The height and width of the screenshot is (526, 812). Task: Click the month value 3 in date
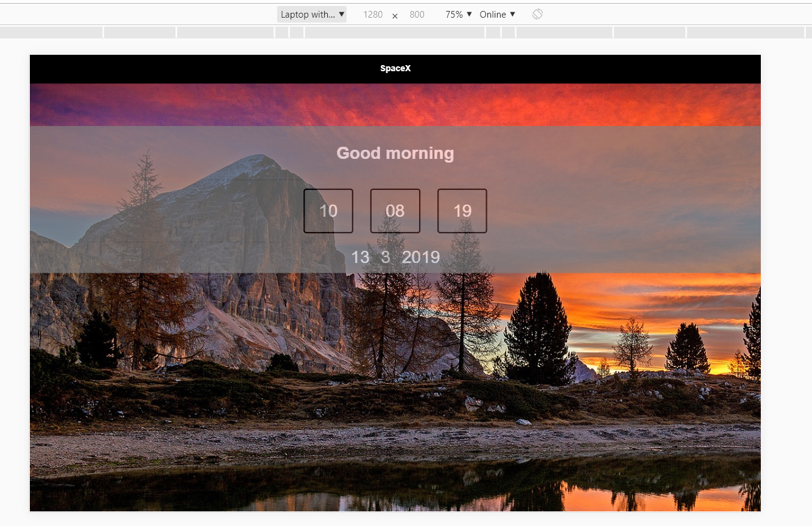(x=386, y=258)
